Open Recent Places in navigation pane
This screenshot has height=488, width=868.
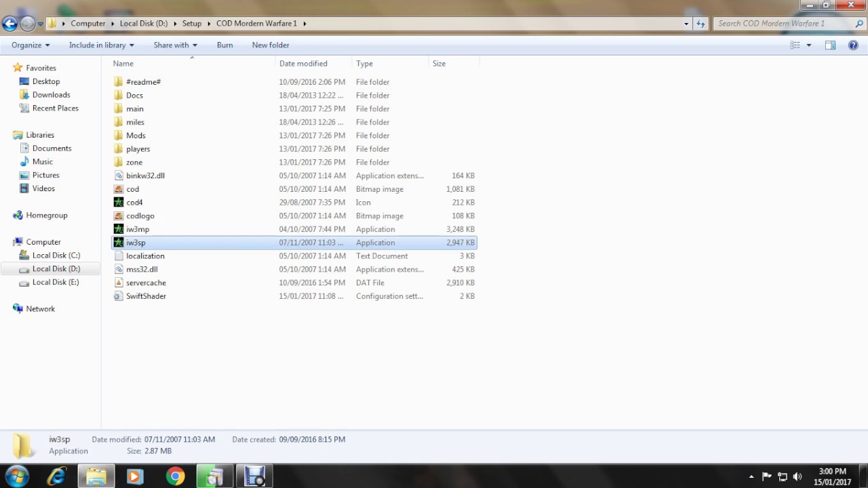55,108
